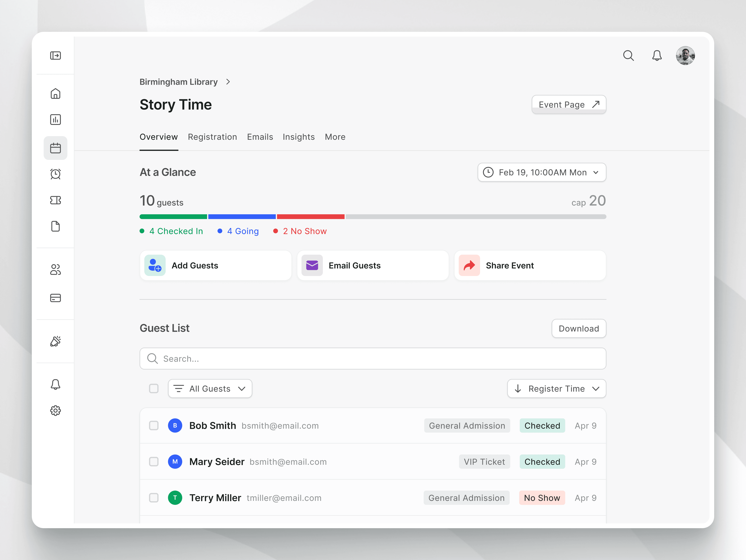Click Mary Seider's Checked status badge

coord(542,462)
